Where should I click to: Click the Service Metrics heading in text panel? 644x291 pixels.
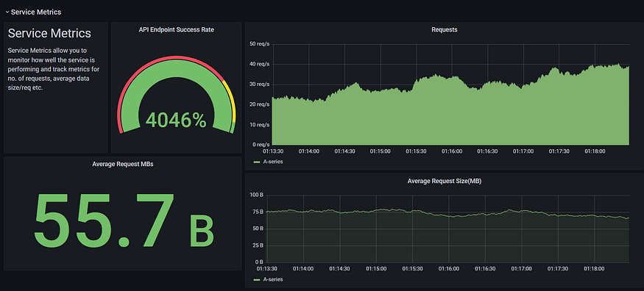click(x=49, y=33)
